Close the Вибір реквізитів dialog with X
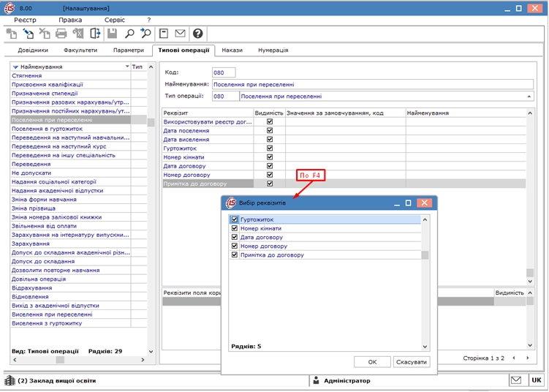 point(424,203)
